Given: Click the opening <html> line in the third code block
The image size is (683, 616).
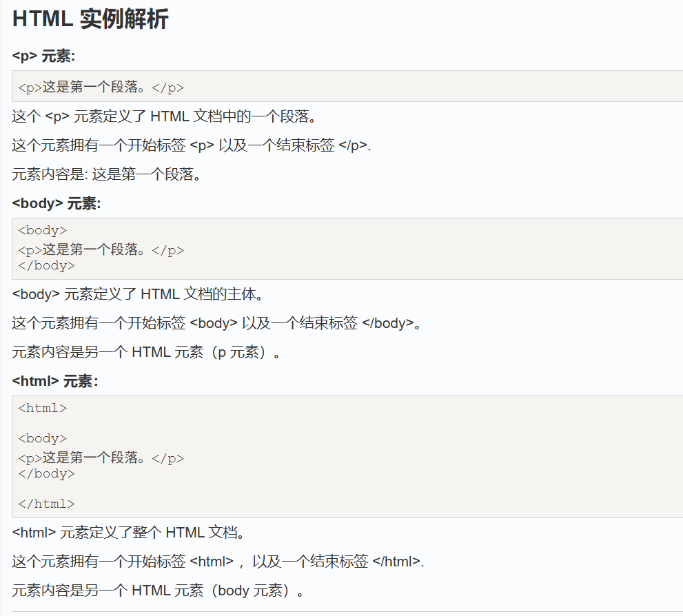Looking at the screenshot, I should coord(43,408).
